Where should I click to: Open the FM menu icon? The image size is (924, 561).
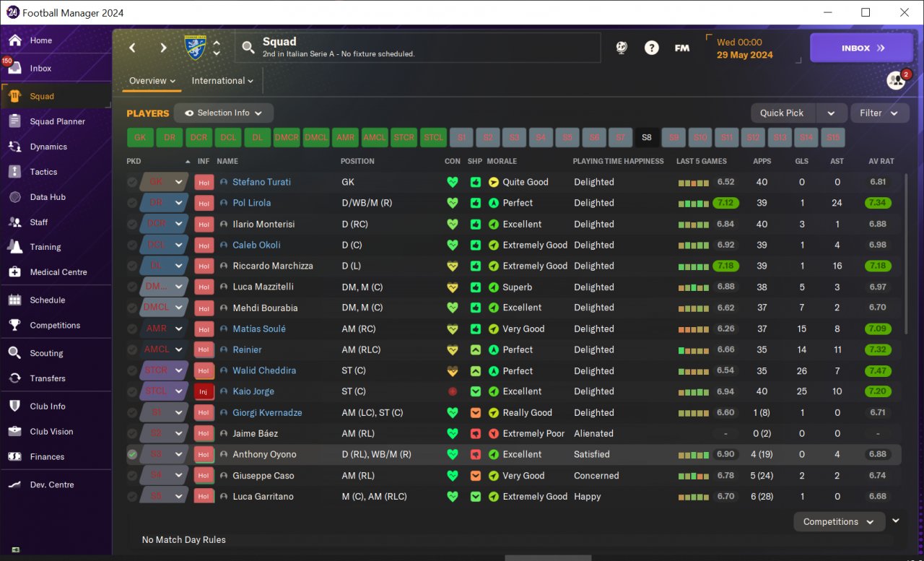click(x=681, y=48)
